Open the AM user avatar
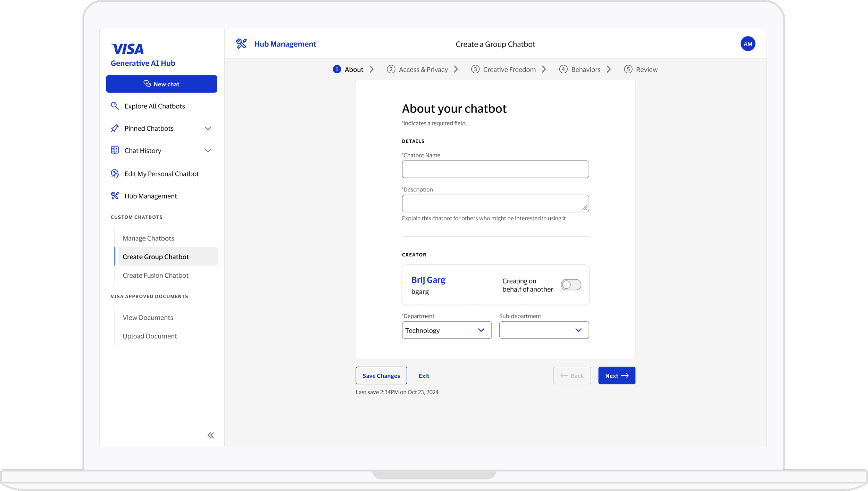The height and width of the screenshot is (491, 868). pyautogui.click(x=748, y=44)
